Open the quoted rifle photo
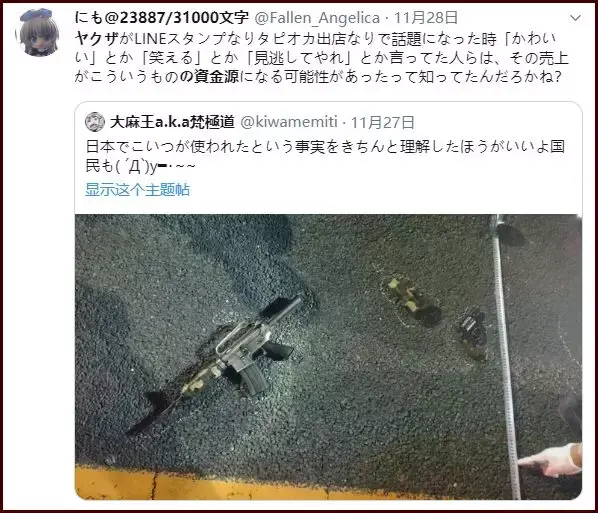The image size is (598, 513). pyautogui.click(x=328, y=357)
